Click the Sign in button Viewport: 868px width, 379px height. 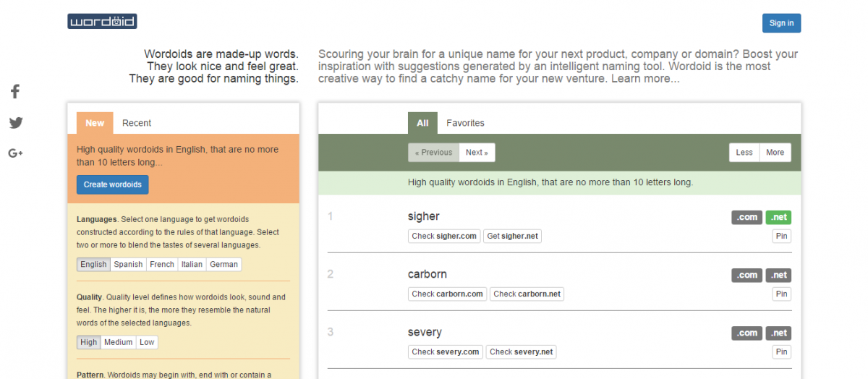[781, 23]
